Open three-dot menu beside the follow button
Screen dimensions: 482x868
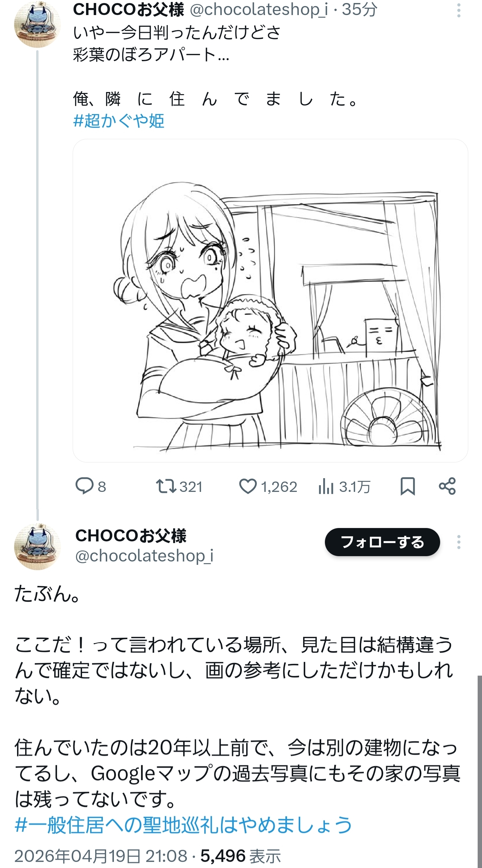[x=459, y=542]
